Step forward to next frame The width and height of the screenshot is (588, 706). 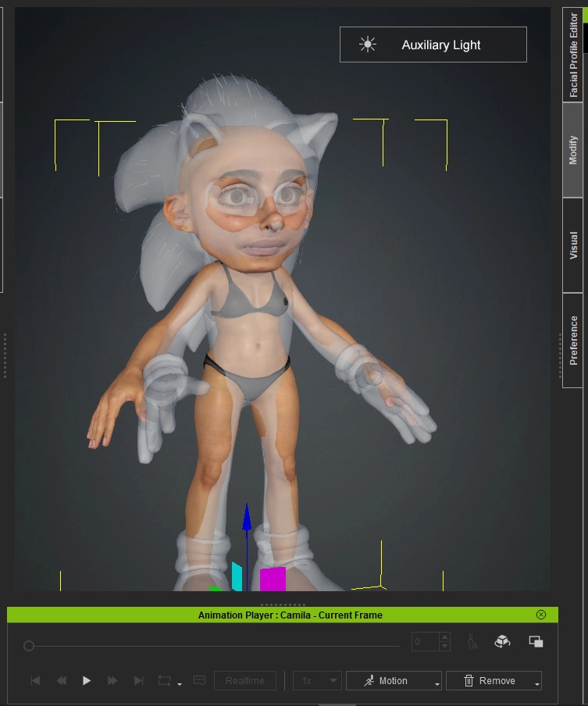coord(112,681)
